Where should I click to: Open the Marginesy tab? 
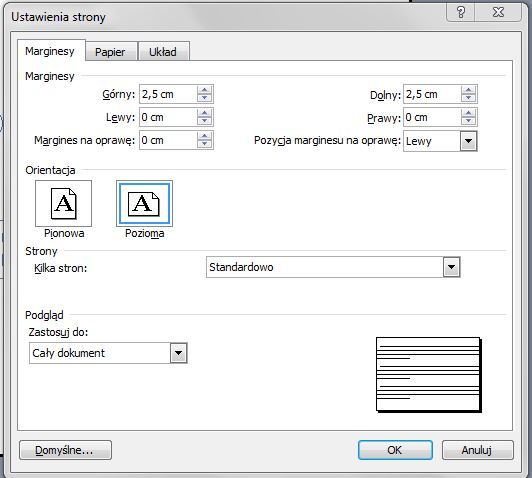coord(50,51)
